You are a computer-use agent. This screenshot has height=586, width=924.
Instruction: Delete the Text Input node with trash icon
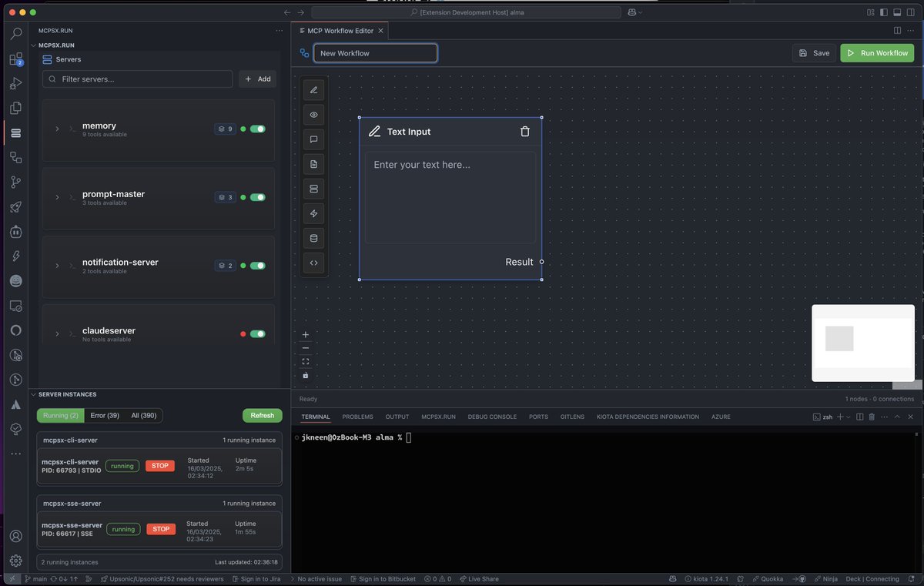525,132
